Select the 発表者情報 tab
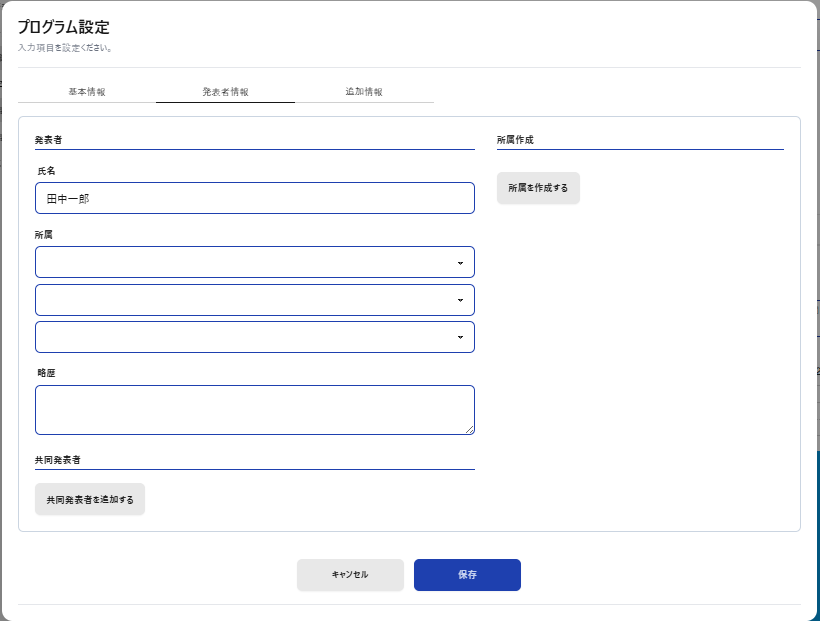This screenshot has width=820, height=621. tap(225, 91)
